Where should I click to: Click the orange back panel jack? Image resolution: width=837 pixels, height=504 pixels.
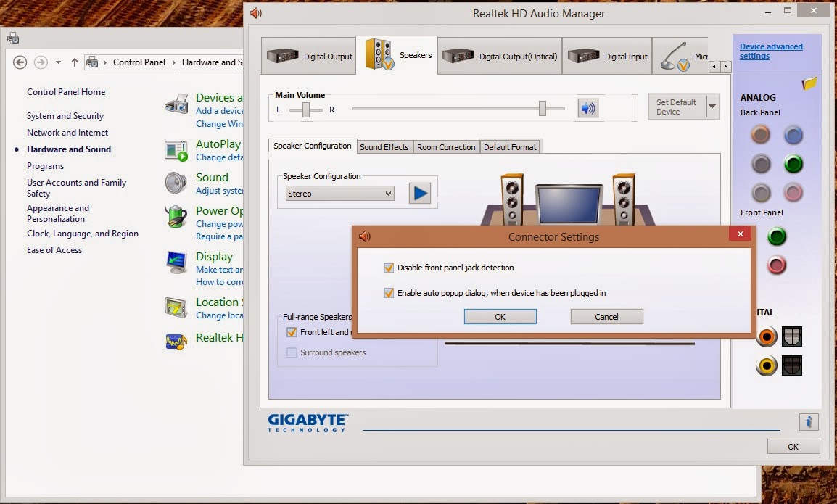click(x=761, y=135)
